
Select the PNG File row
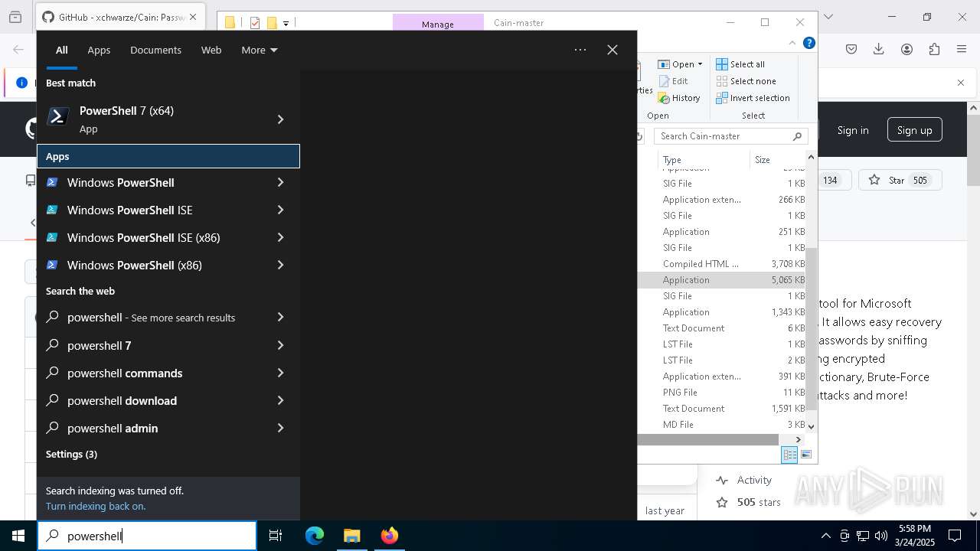click(x=721, y=393)
